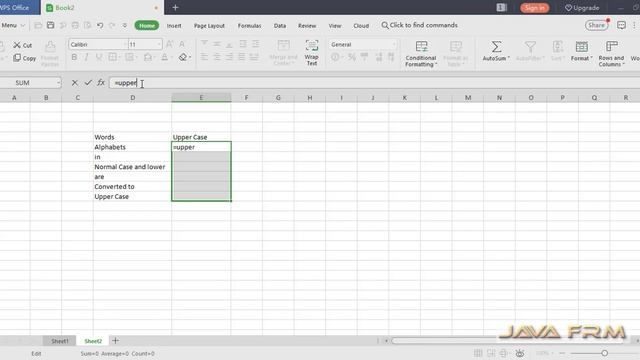Click the find commands search box
Screen dimensions: 640x360
(420, 25)
